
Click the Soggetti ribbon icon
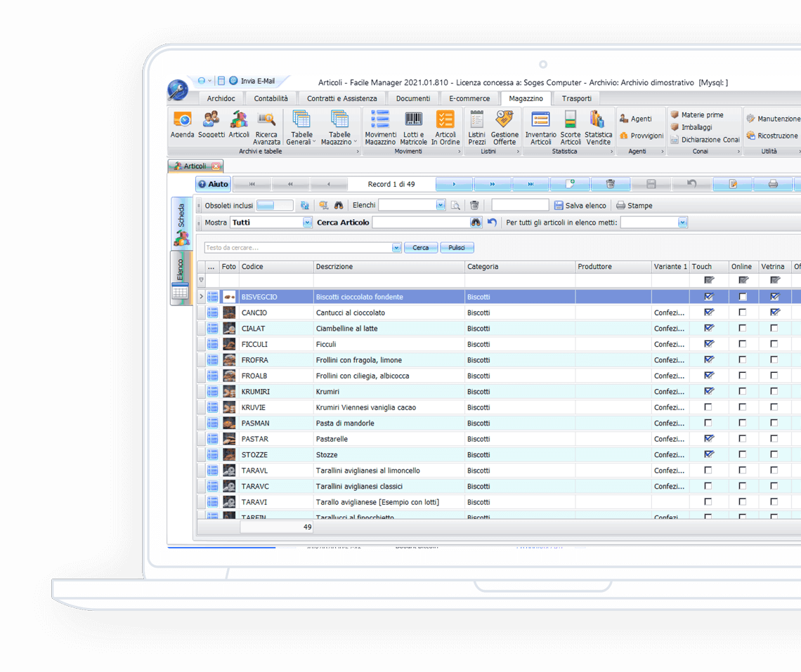211,121
